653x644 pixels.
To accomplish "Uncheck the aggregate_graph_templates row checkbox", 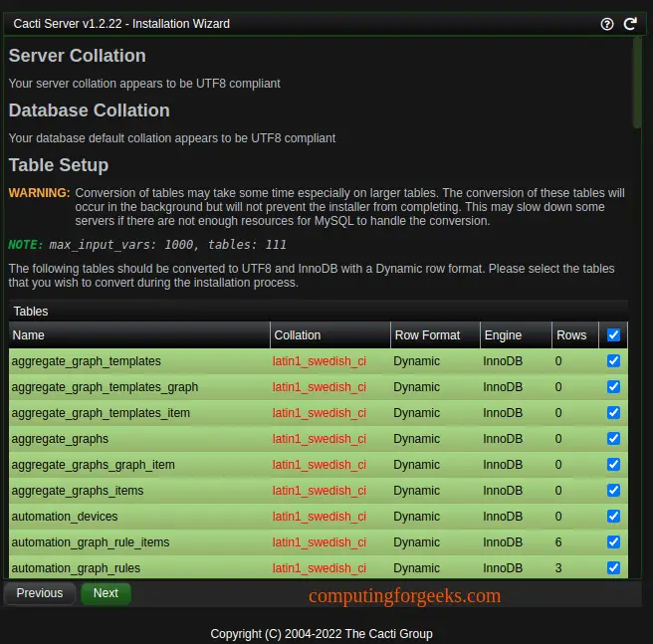I will [613, 360].
